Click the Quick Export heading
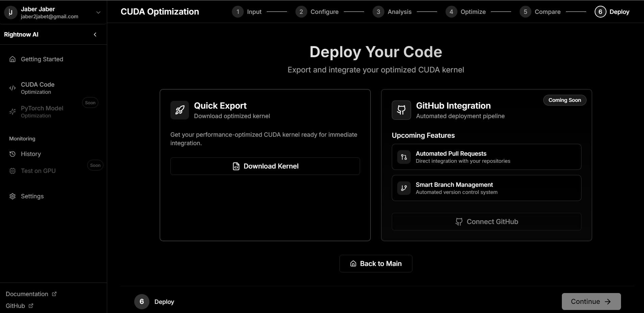The image size is (644, 313). [x=220, y=106]
